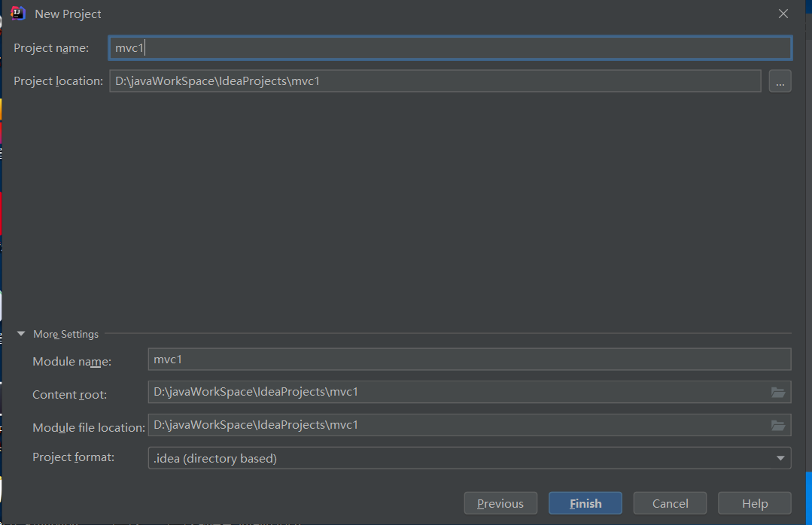812x525 pixels.
Task: Click the 'New Project' title text
Action: tap(68, 14)
